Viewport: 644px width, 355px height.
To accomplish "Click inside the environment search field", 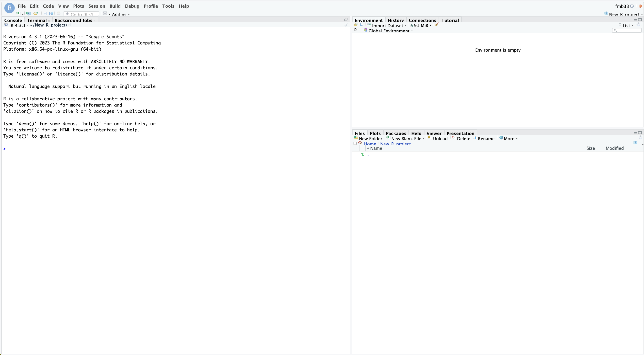I will (x=627, y=30).
